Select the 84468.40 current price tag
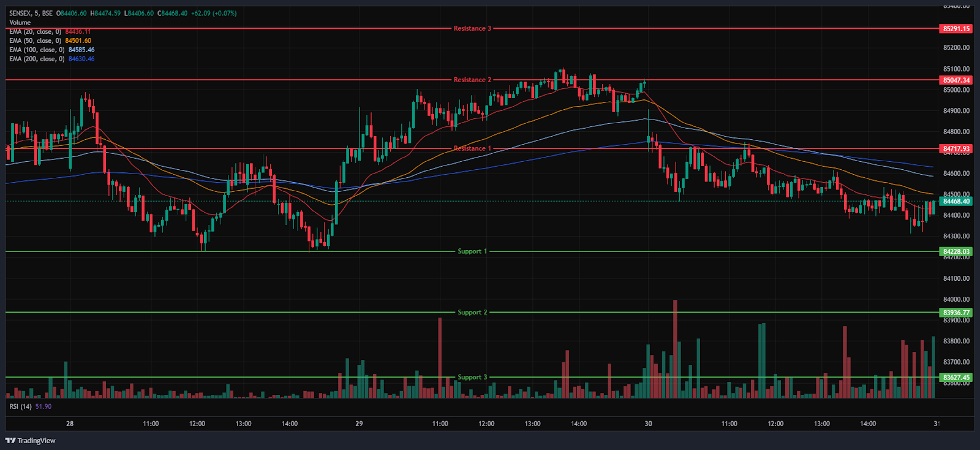Viewport: 980px width, 450px height. tap(956, 201)
